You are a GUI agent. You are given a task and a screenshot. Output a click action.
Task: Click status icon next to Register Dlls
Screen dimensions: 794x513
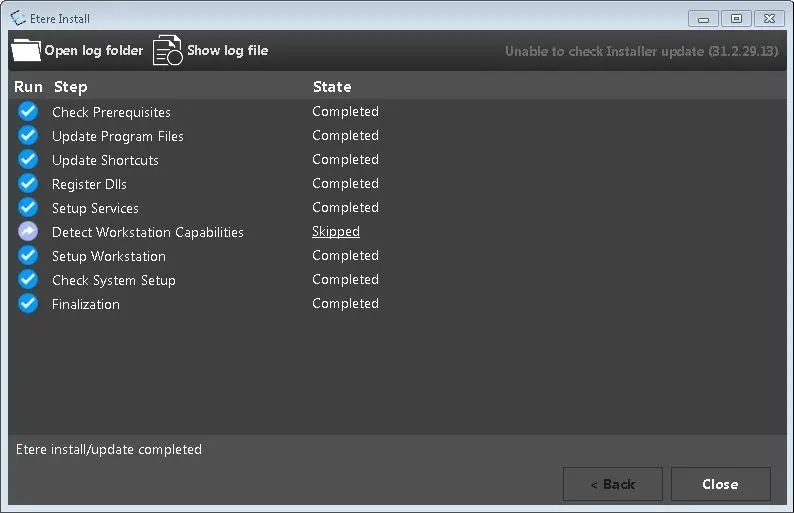(28, 184)
